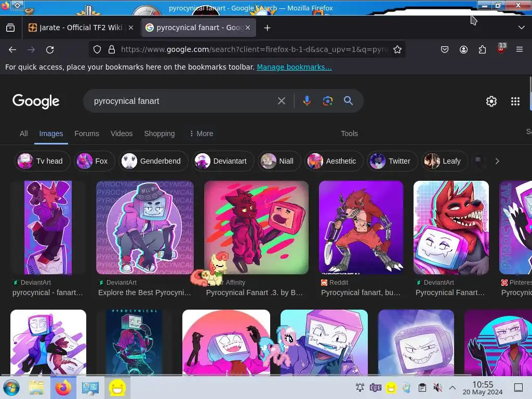Viewport: 532px width, 399px height.
Task: Filter by the Deviantart chip
Action: pos(223,161)
